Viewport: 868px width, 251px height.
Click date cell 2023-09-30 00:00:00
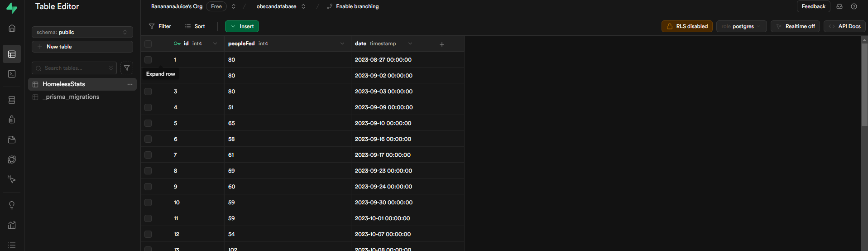click(385, 203)
